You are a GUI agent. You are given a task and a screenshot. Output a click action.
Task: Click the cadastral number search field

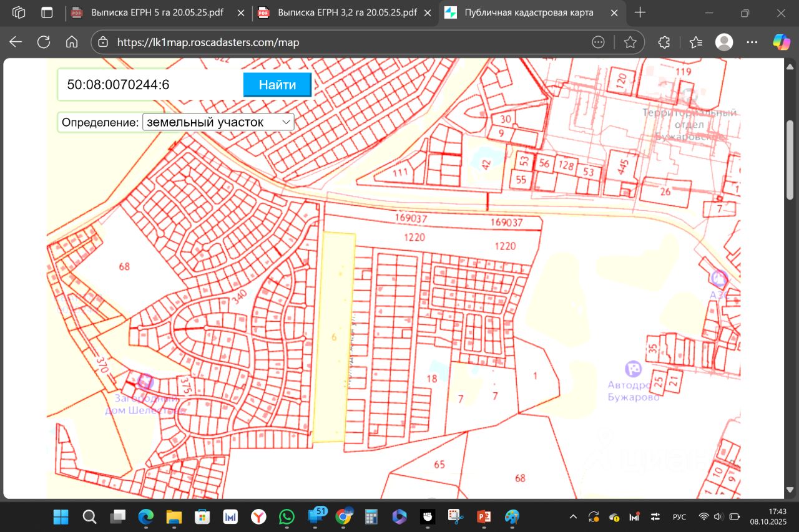coord(150,85)
